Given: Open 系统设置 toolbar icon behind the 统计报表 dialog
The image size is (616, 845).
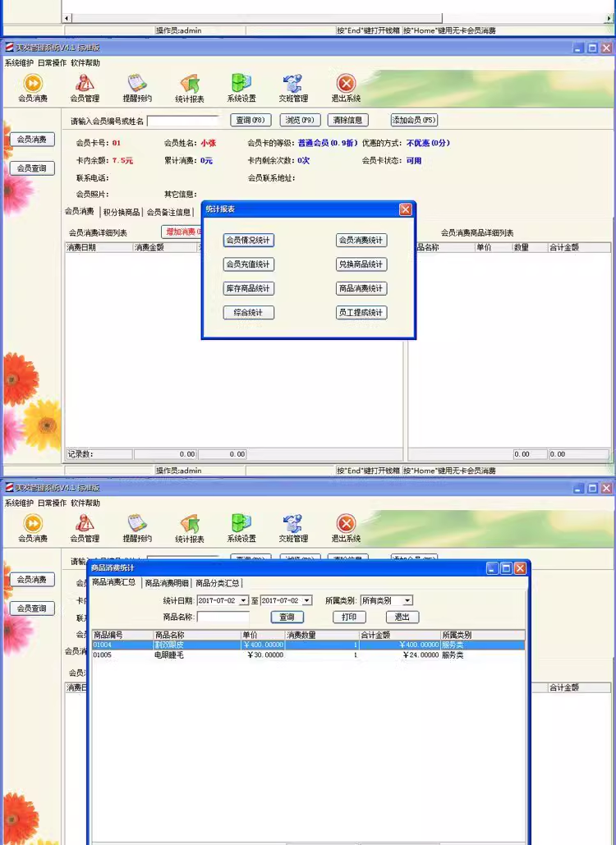Looking at the screenshot, I should point(241,89).
